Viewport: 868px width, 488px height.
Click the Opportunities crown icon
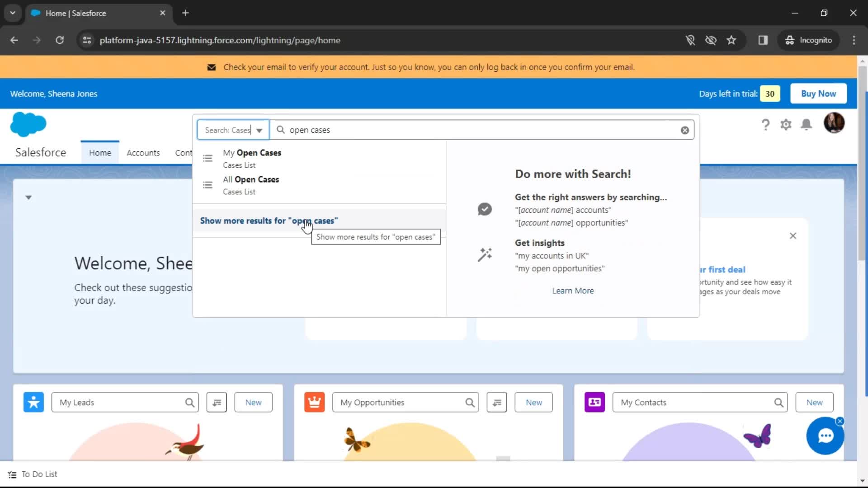(x=314, y=402)
